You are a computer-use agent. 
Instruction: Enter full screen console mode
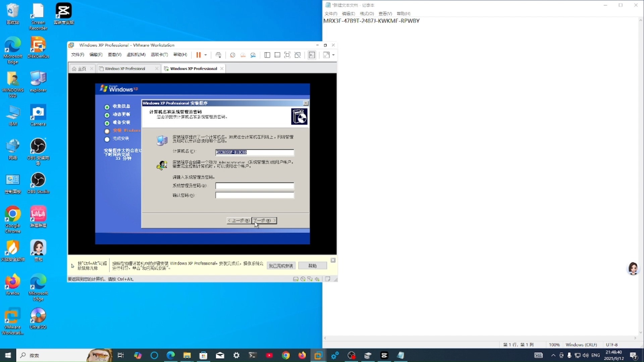[287, 55]
